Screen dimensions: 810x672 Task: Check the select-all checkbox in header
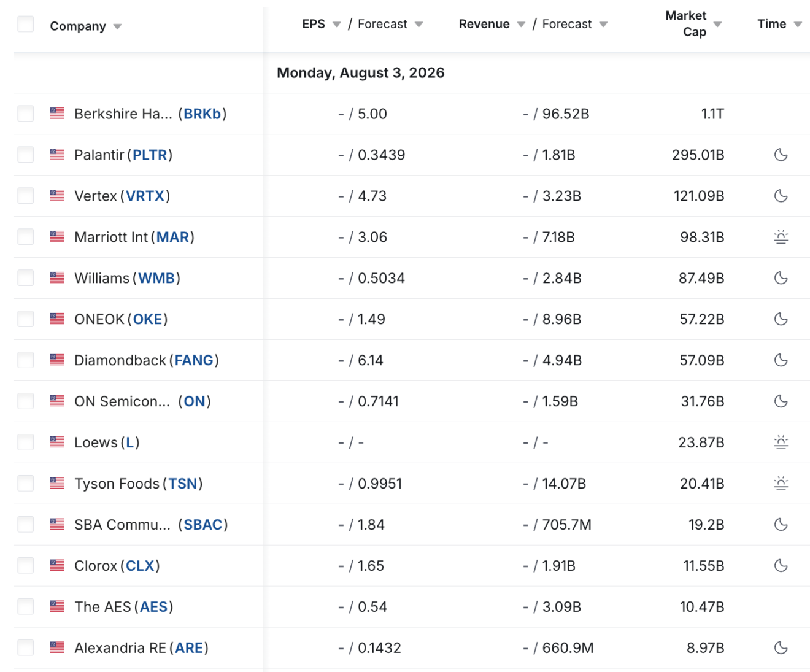[26, 24]
